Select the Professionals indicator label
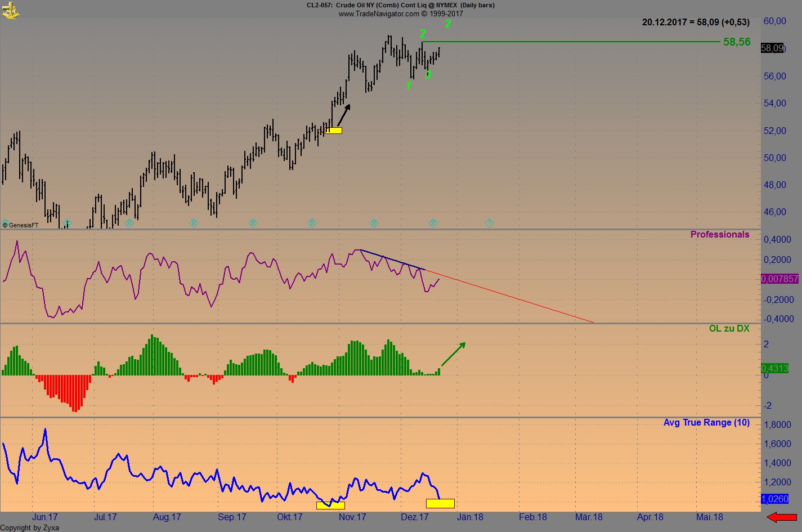The image size is (802, 532). [x=720, y=235]
